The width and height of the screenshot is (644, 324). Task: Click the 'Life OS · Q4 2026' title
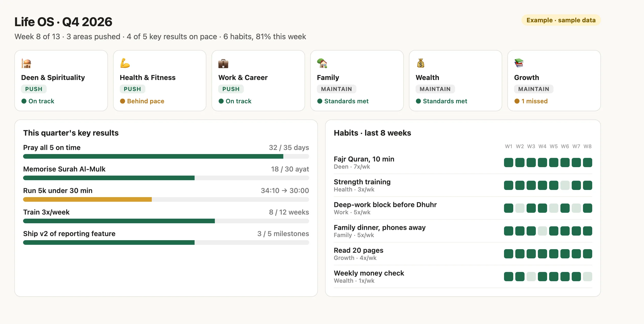[x=63, y=22]
